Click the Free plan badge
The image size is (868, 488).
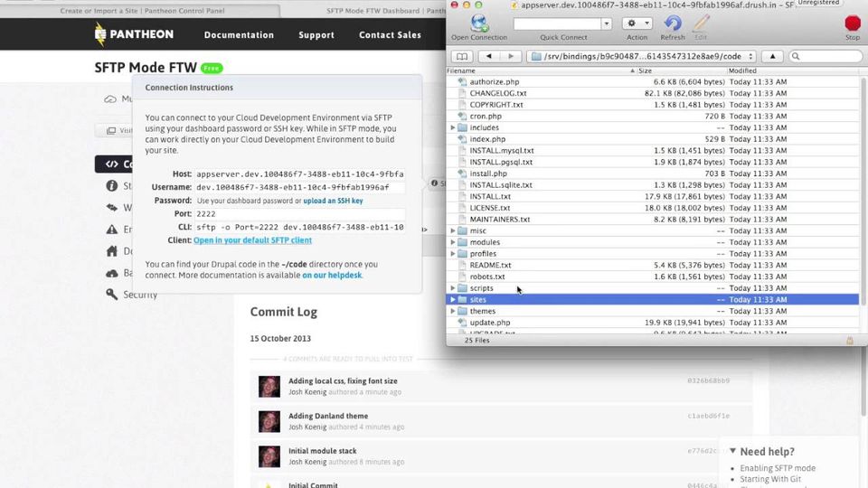point(212,68)
